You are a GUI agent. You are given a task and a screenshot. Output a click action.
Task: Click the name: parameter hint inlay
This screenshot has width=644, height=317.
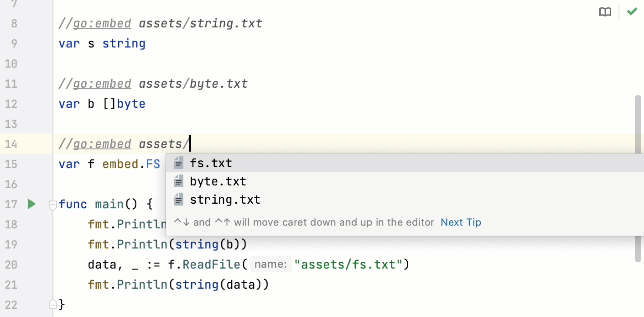pos(270,264)
